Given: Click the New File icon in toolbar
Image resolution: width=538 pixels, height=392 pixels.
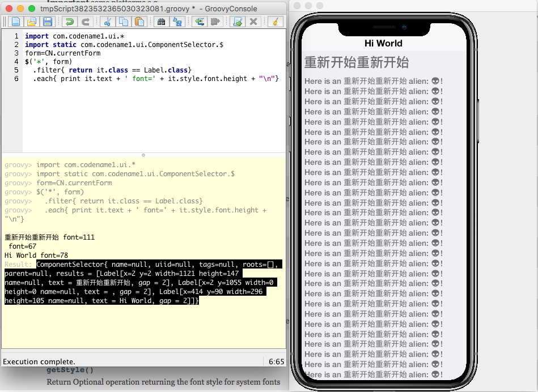Looking at the screenshot, I should pos(16,22).
